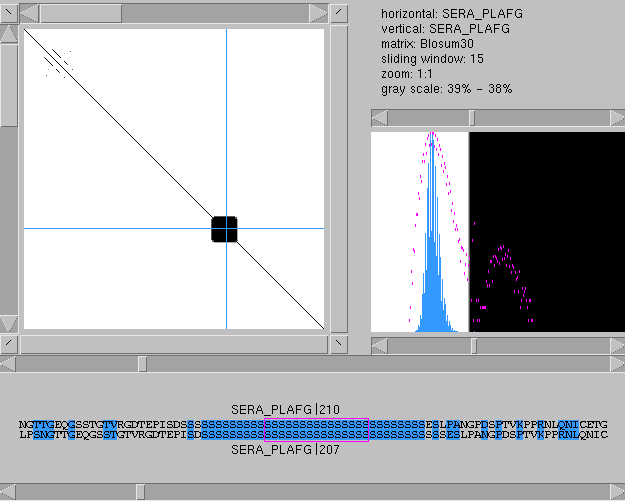Click the magenta-boxed serine window in the alignment
This screenshot has height=501, width=625.
click(x=316, y=430)
